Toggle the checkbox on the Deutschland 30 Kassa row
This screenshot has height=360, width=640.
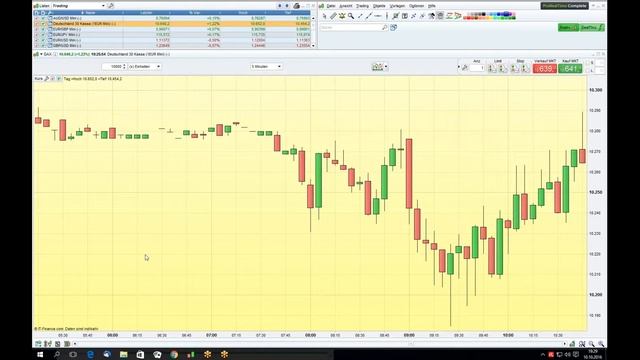coord(43,24)
